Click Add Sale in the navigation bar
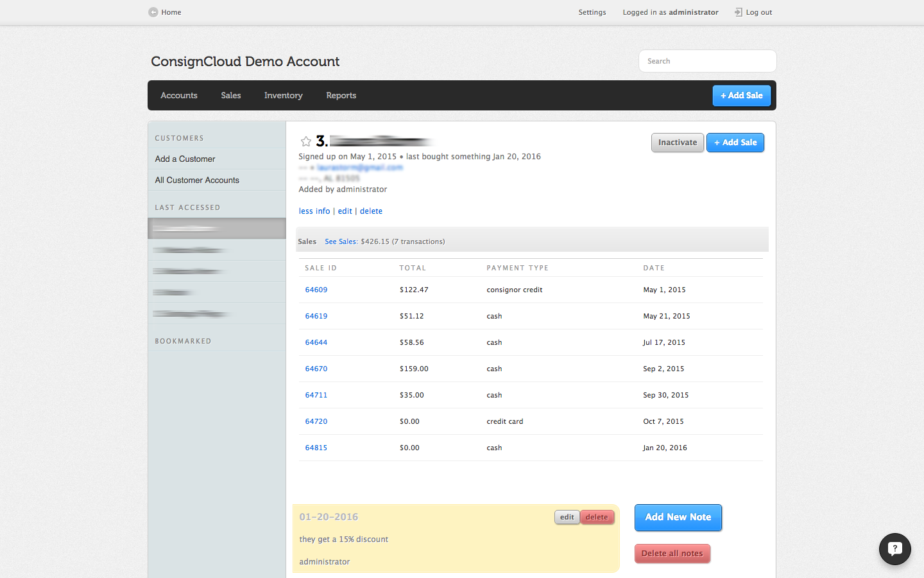Image resolution: width=924 pixels, height=578 pixels. (741, 96)
